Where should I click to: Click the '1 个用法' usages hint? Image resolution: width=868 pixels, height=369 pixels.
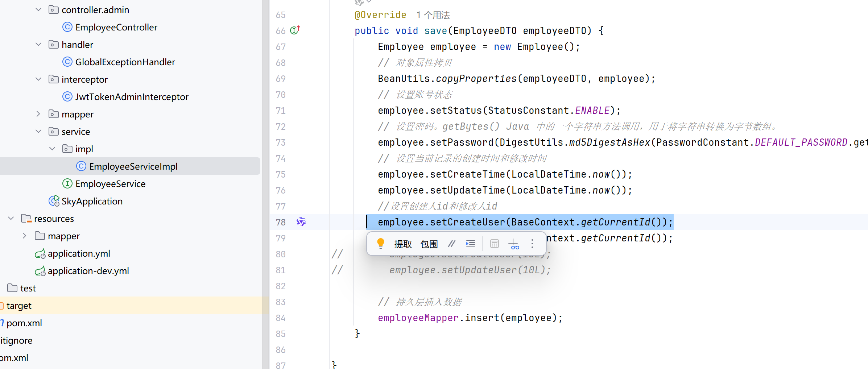(x=433, y=15)
